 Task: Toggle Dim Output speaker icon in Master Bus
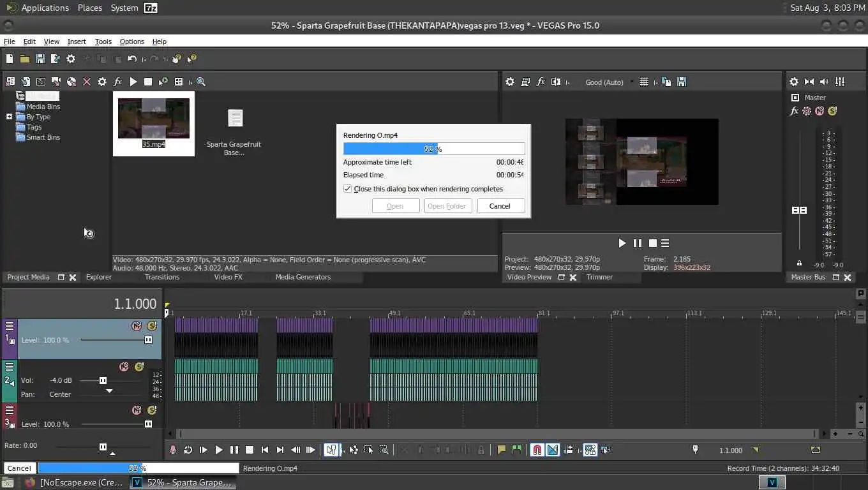(x=824, y=82)
